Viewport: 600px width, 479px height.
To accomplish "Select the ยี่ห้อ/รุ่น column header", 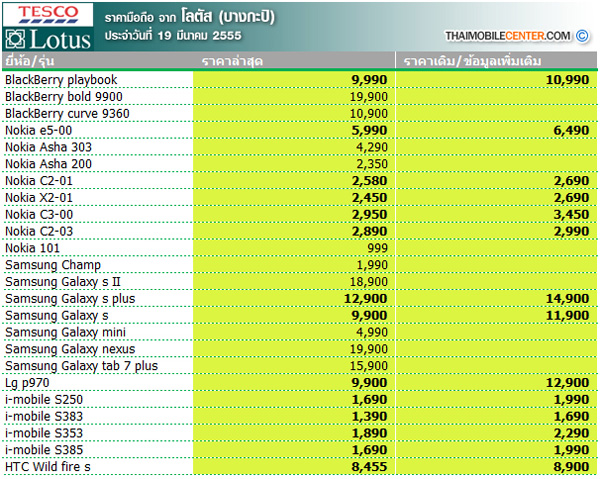I will [29, 61].
